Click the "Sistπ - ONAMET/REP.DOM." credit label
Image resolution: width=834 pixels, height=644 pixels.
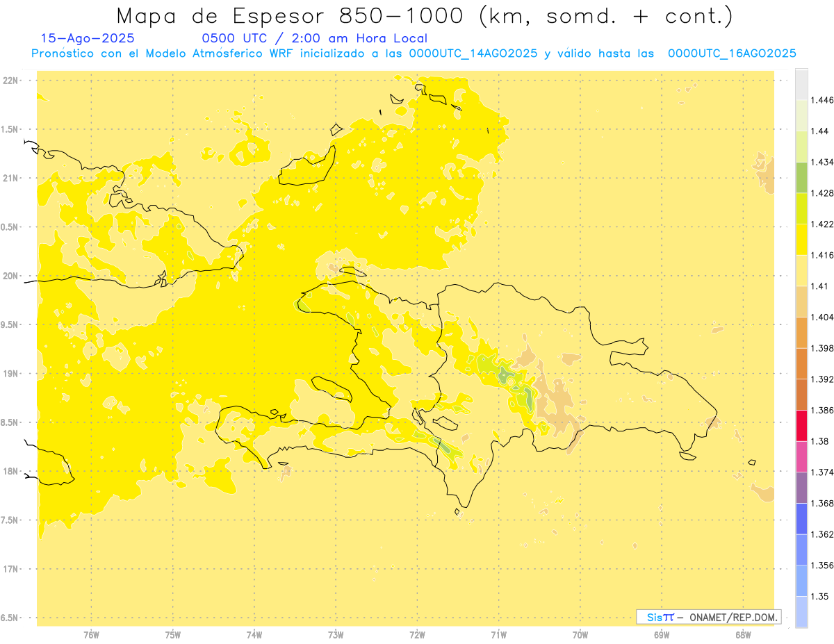708,617
